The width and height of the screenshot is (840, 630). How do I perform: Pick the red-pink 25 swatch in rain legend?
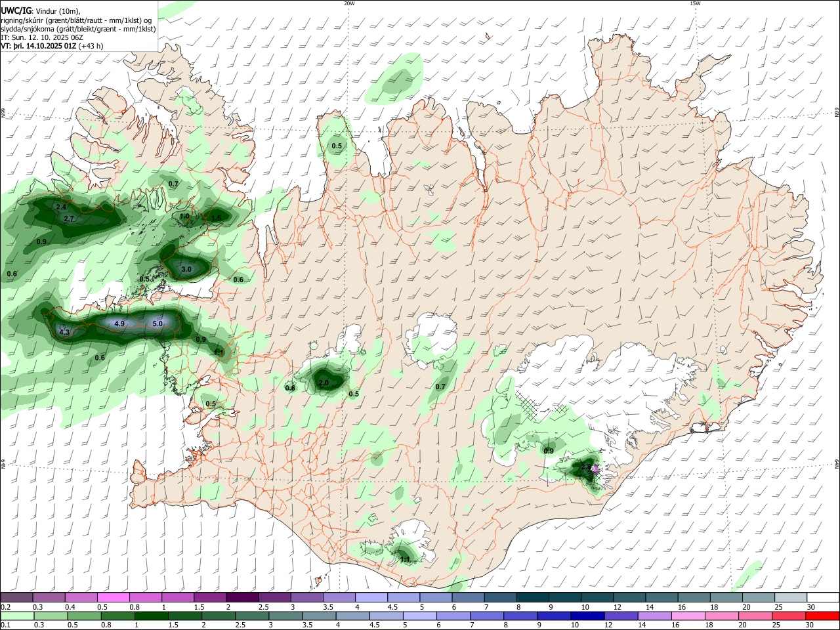[789, 616]
